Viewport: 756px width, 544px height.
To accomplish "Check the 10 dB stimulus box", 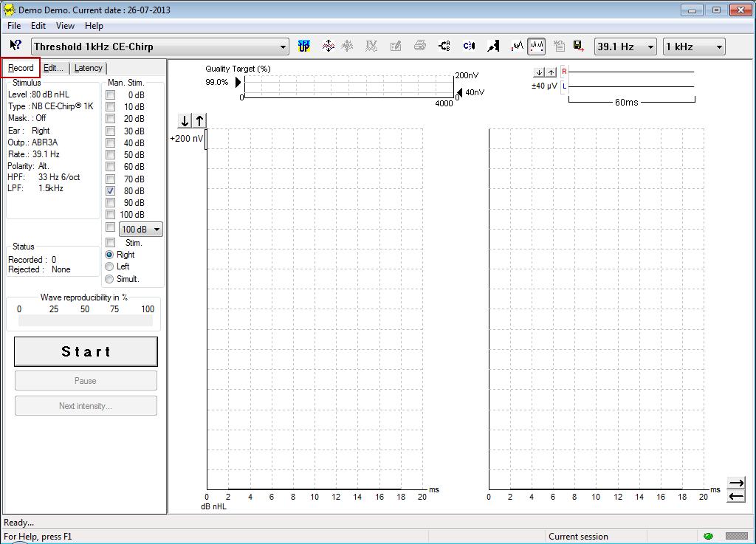I will [111, 107].
